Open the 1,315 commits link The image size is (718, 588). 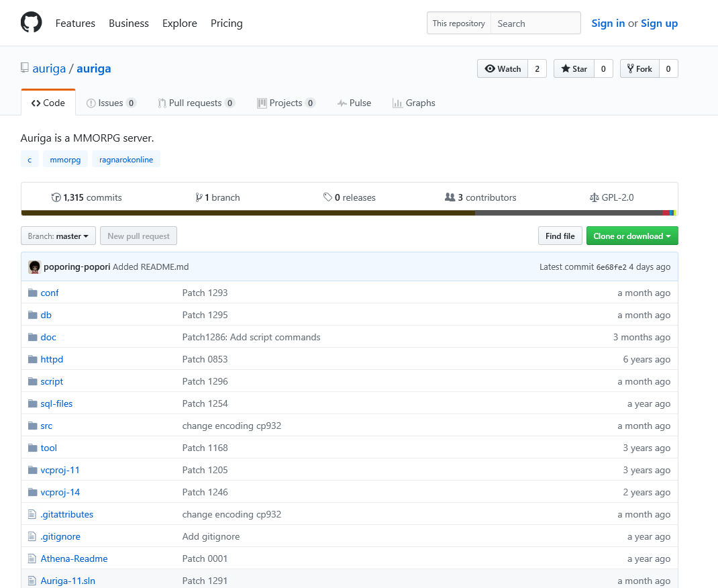[x=87, y=197]
